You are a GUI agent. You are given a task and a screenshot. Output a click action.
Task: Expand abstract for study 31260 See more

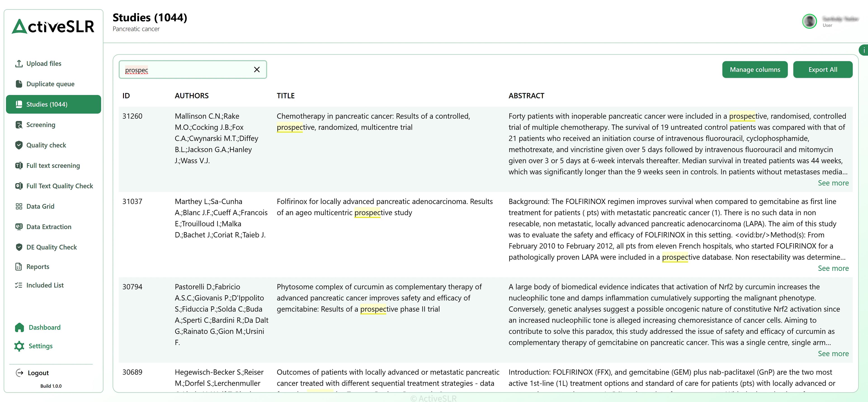click(833, 183)
